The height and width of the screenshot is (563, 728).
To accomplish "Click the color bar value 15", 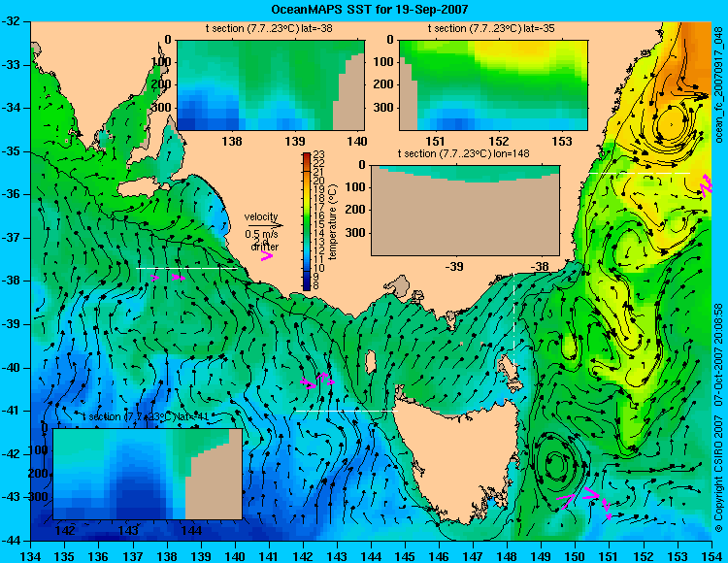I will click(319, 224).
